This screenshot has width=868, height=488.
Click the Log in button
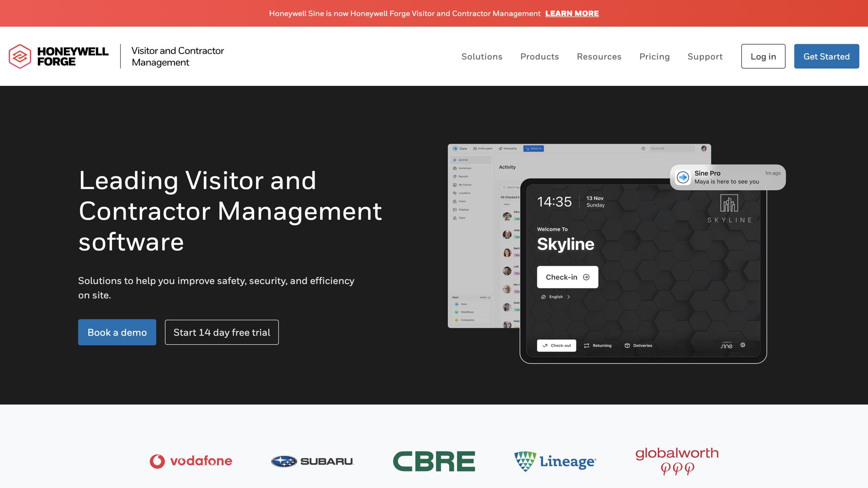click(x=763, y=56)
